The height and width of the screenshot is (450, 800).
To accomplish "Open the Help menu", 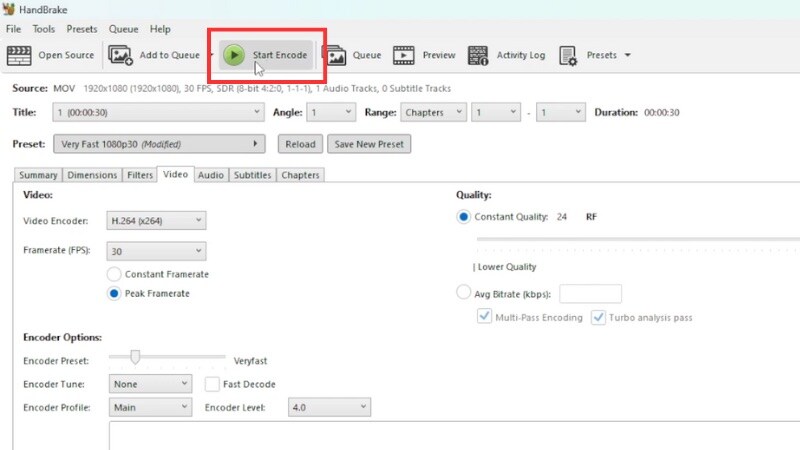I will 160,29.
